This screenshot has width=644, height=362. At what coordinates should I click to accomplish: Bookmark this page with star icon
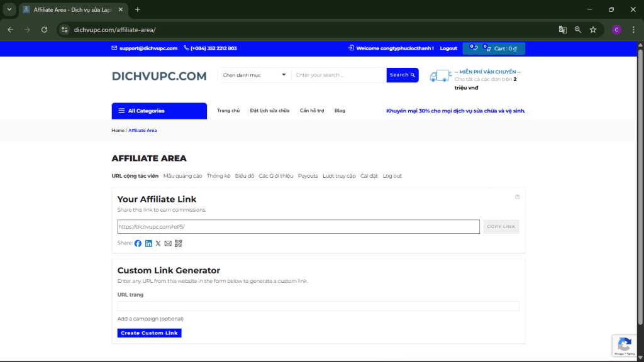tap(593, 30)
